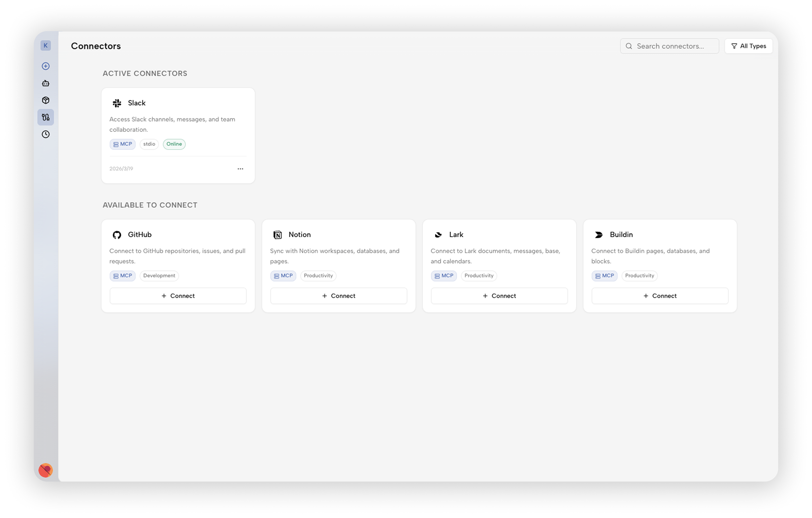Screen dimensions: 812x518
Task: Click the Buildin logo icon
Action: (599, 235)
